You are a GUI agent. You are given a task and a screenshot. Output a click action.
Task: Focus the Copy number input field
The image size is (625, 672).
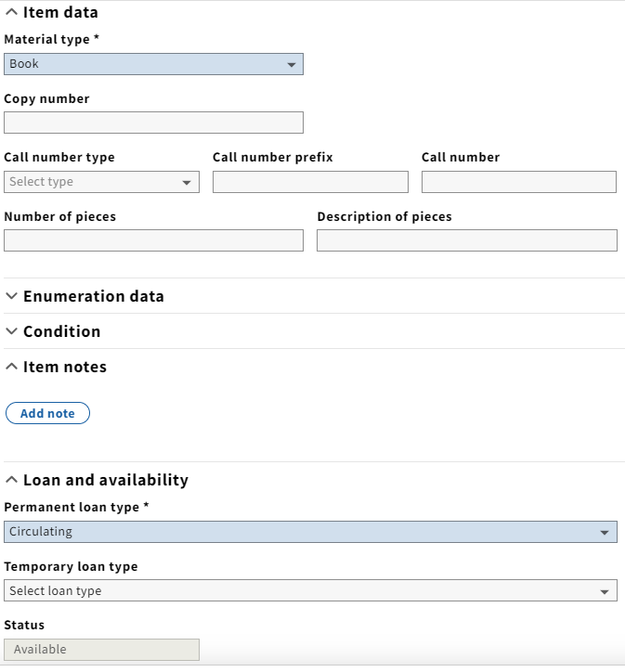pos(153,123)
